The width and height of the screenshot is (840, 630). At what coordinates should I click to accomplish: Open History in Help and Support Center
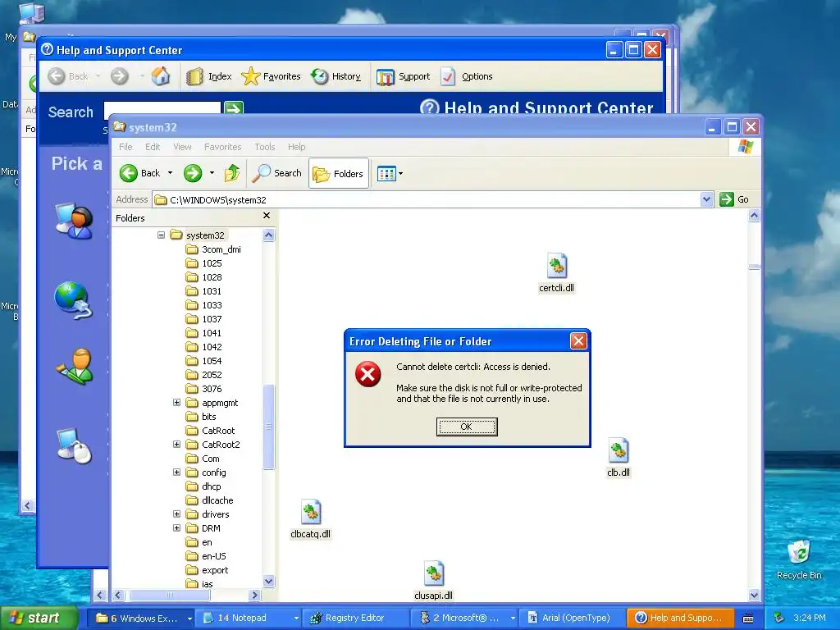(x=336, y=76)
